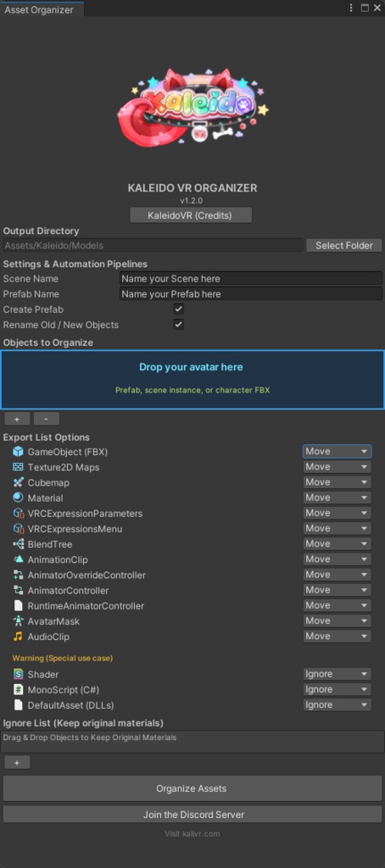Click the Settings & Automation Pipelines heading
The height and width of the screenshot is (868, 385).
pos(75,264)
